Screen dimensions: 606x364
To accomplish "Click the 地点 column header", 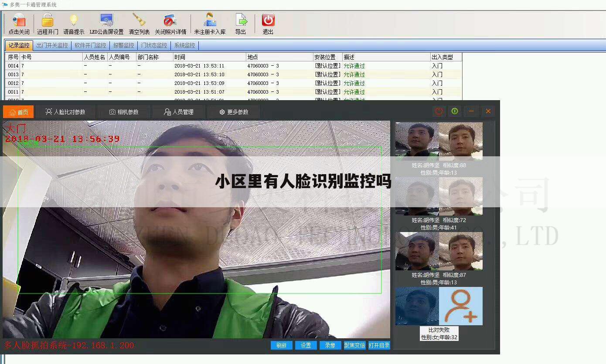I will click(279, 57).
